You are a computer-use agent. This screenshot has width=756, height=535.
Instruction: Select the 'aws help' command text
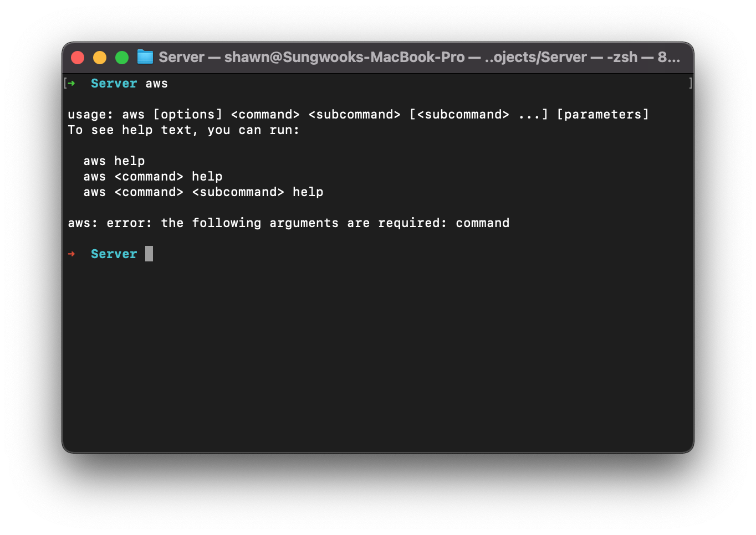pyautogui.click(x=114, y=161)
